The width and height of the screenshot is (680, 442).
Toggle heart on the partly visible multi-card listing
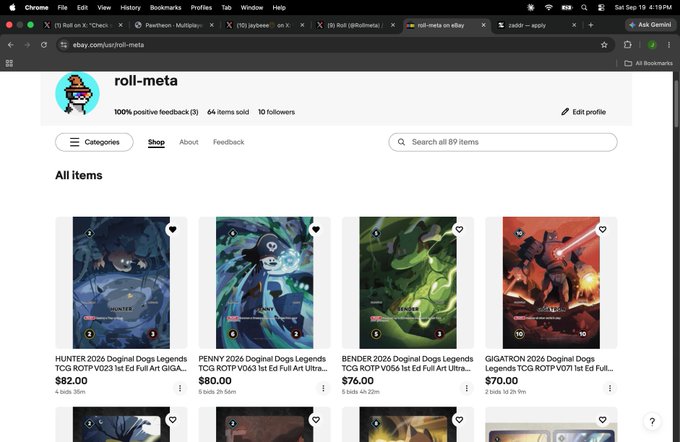(x=602, y=419)
